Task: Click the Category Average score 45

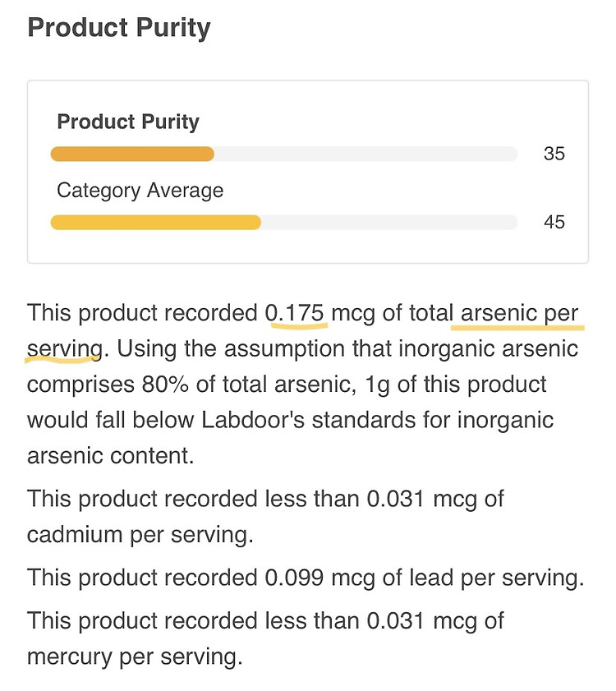Action: pyautogui.click(x=554, y=222)
